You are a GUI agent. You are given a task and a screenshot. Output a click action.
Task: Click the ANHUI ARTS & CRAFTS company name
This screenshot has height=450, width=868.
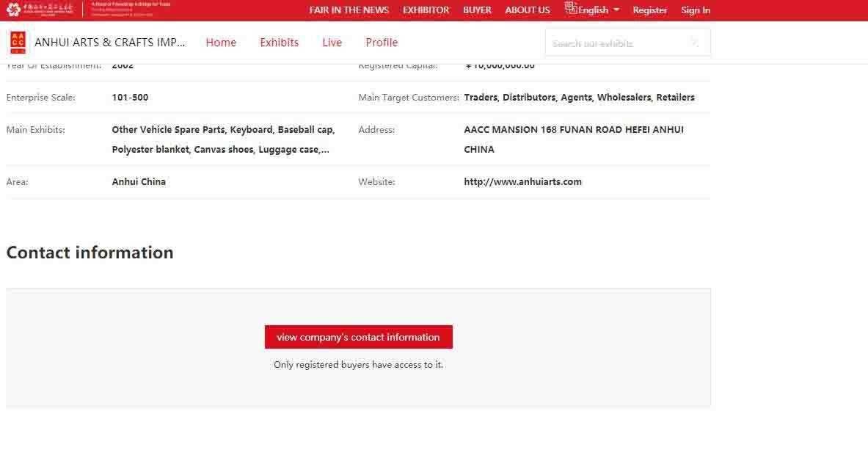coord(110,43)
